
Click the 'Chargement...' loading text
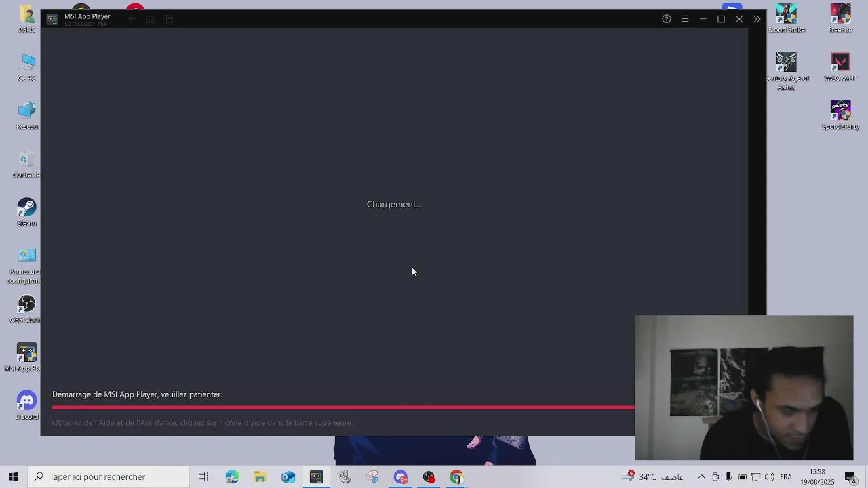[x=394, y=204]
